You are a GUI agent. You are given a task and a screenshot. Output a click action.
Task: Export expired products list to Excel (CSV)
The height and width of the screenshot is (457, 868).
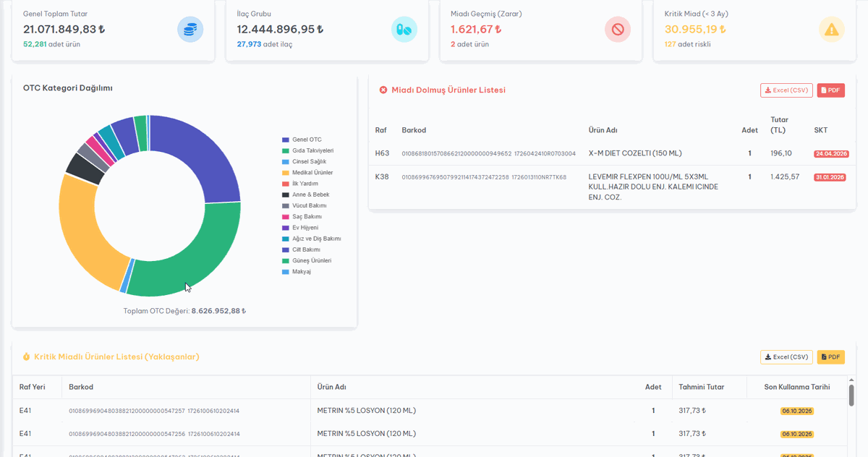tap(786, 90)
